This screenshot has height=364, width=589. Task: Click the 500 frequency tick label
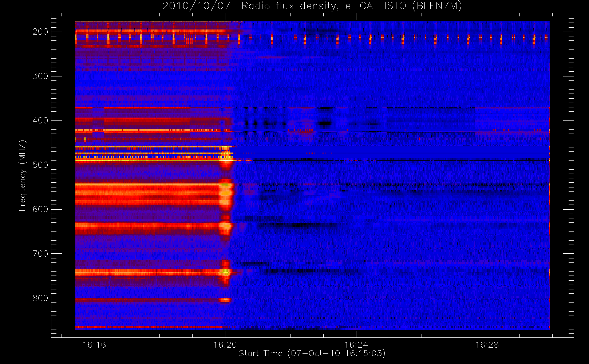point(40,165)
